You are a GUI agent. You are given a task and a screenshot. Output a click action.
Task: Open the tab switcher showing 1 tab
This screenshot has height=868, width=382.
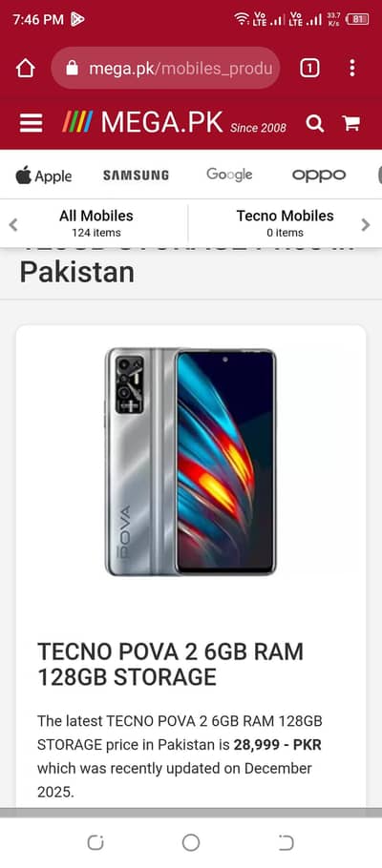pyautogui.click(x=309, y=68)
